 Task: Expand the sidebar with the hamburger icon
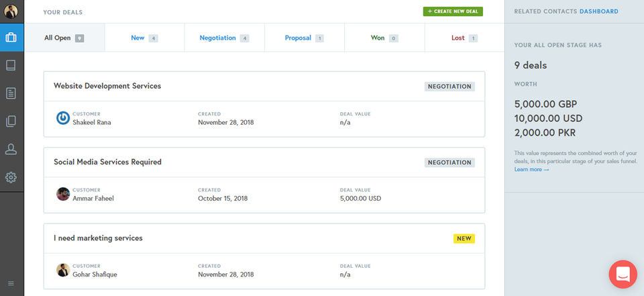pyautogui.click(x=11, y=283)
